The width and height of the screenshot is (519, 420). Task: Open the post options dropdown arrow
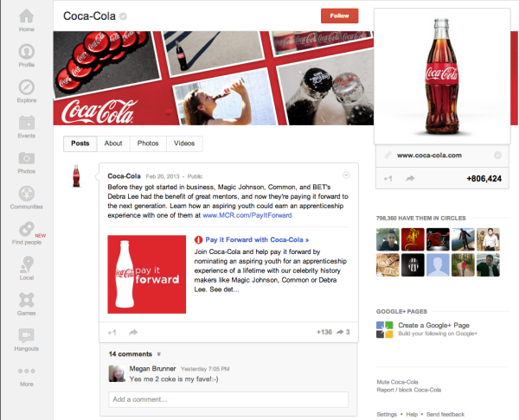(x=346, y=175)
